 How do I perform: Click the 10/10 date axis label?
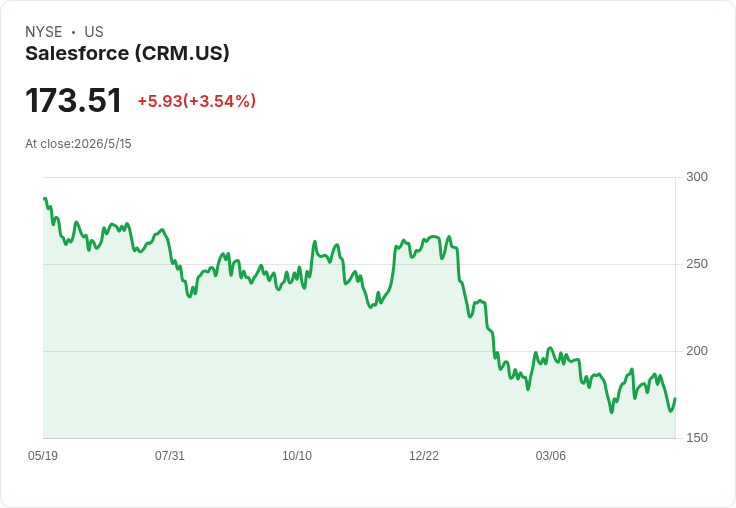pos(297,455)
